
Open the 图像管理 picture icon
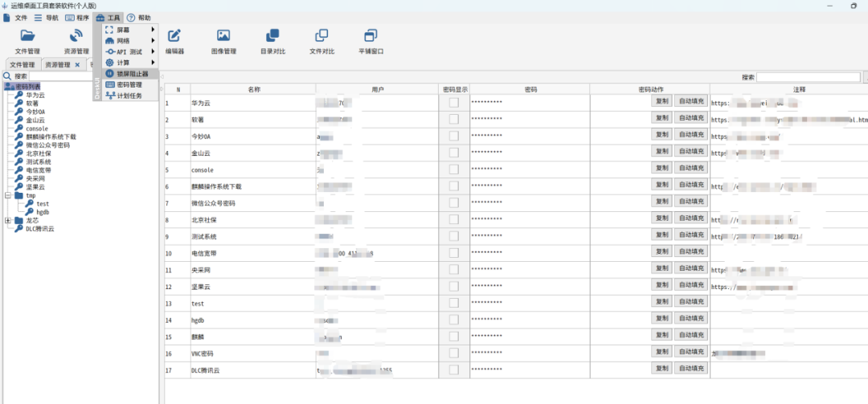223,36
